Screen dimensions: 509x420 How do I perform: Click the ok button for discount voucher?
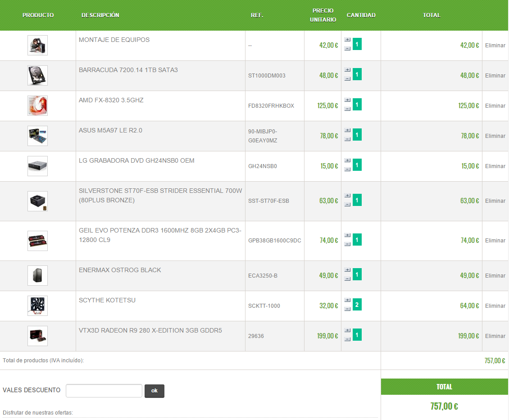coord(155,391)
